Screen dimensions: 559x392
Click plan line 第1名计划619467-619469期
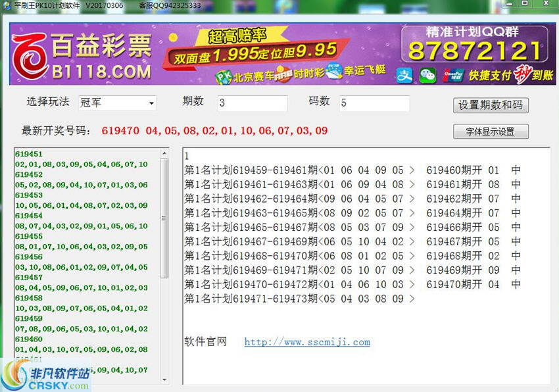pos(352,241)
